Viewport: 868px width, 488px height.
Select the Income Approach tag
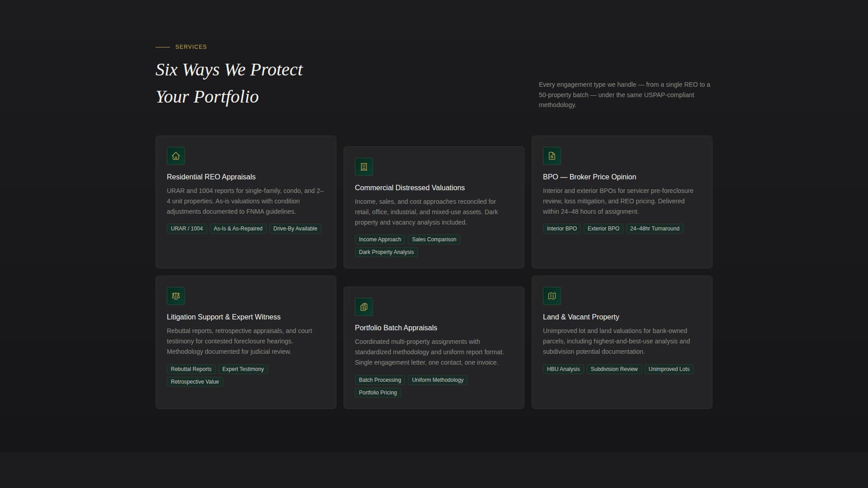[x=379, y=239]
